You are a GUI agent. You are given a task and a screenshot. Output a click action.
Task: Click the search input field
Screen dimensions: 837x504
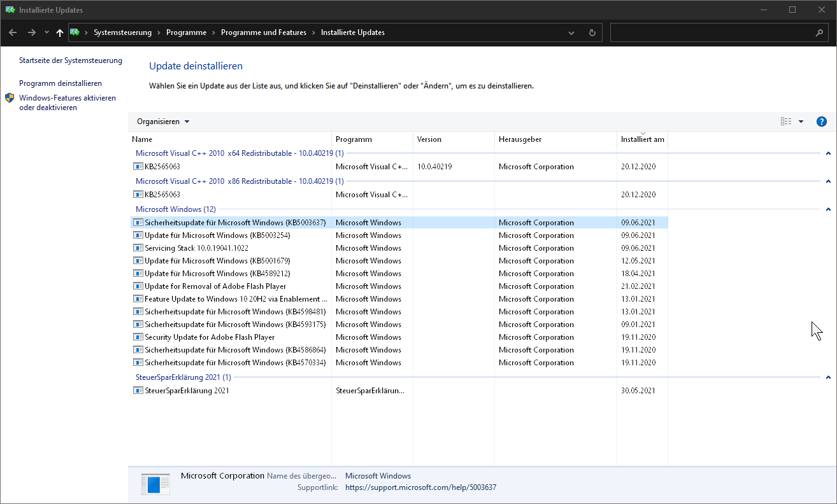[x=712, y=32]
